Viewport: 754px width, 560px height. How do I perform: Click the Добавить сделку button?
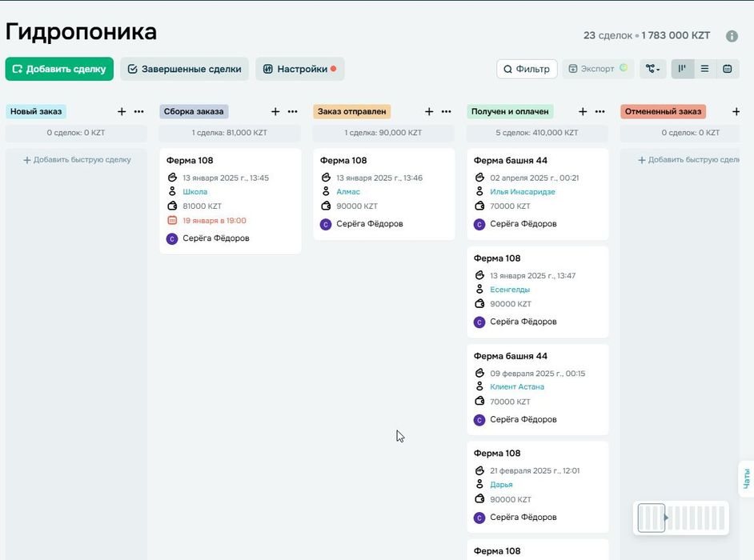[x=59, y=69]
